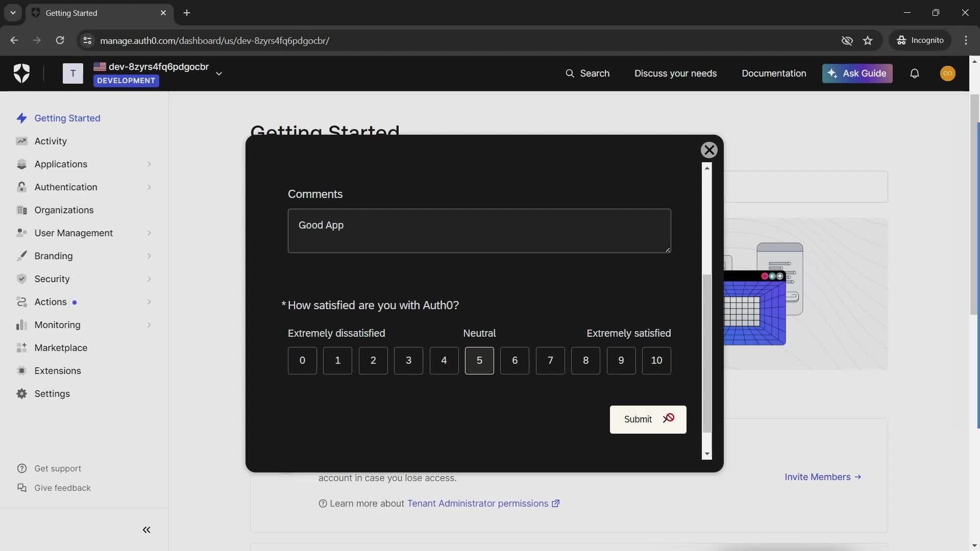Select satisfaction score 4
980x551 pixels.
coord(444,361)
